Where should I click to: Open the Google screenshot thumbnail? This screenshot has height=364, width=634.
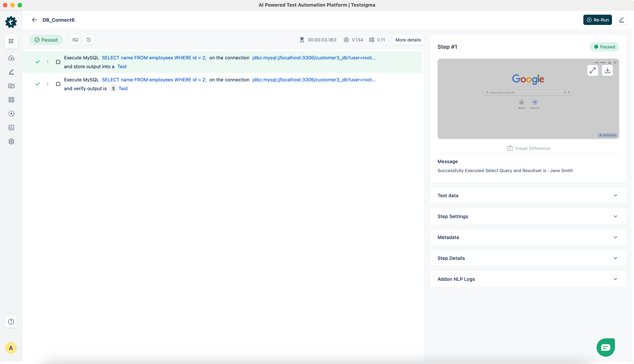(528, 105)
